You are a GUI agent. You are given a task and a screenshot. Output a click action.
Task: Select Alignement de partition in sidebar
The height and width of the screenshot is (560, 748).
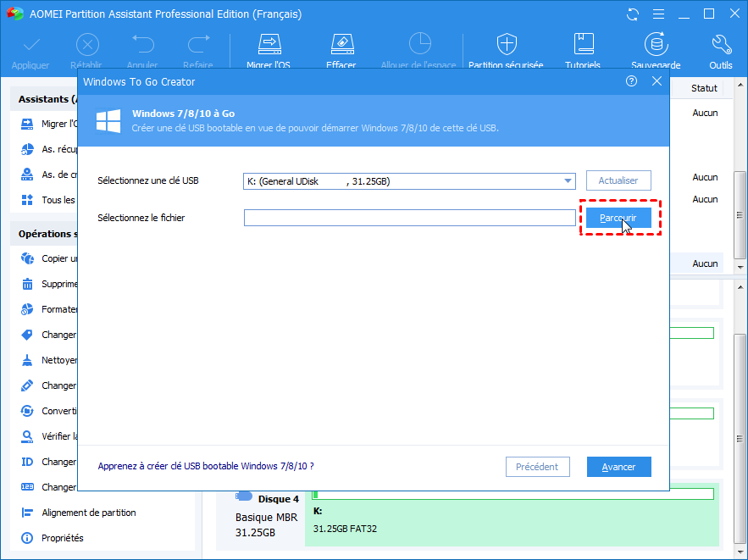[89, 513]
